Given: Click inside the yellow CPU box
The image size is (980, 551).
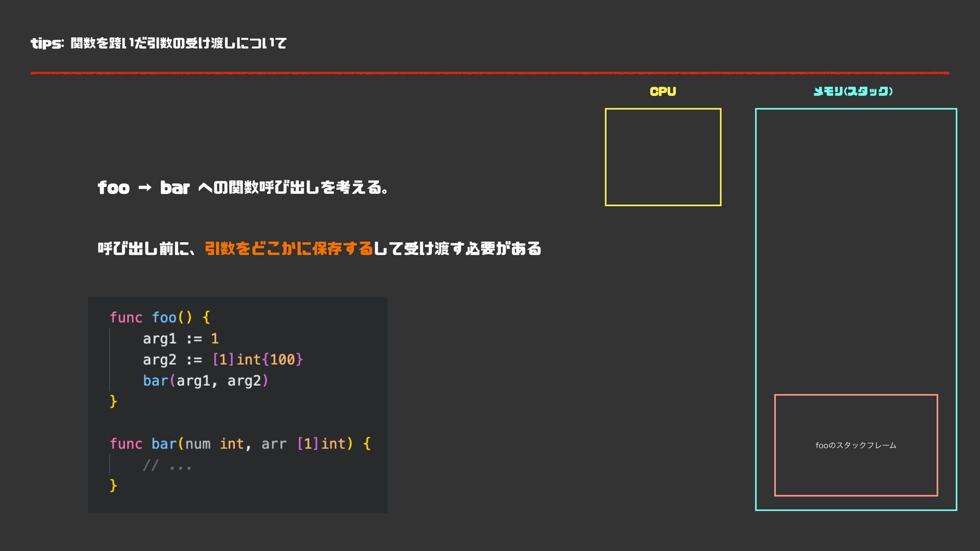Looking at the screenshot, I should pos(663,157).
